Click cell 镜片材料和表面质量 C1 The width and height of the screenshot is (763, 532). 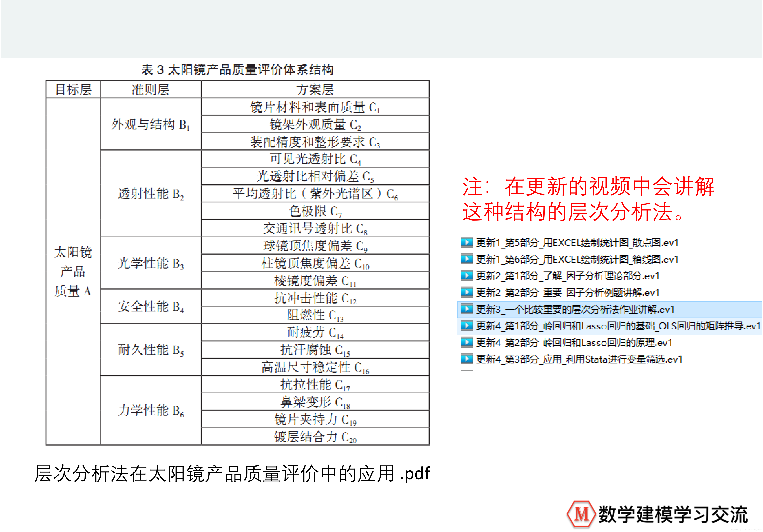point(315,107)
